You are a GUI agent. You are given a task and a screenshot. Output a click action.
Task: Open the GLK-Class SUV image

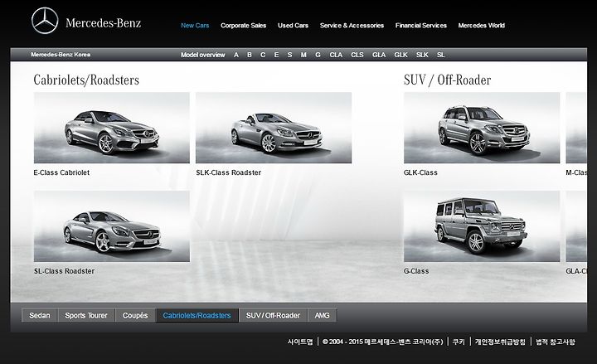[x=482, y=128]
